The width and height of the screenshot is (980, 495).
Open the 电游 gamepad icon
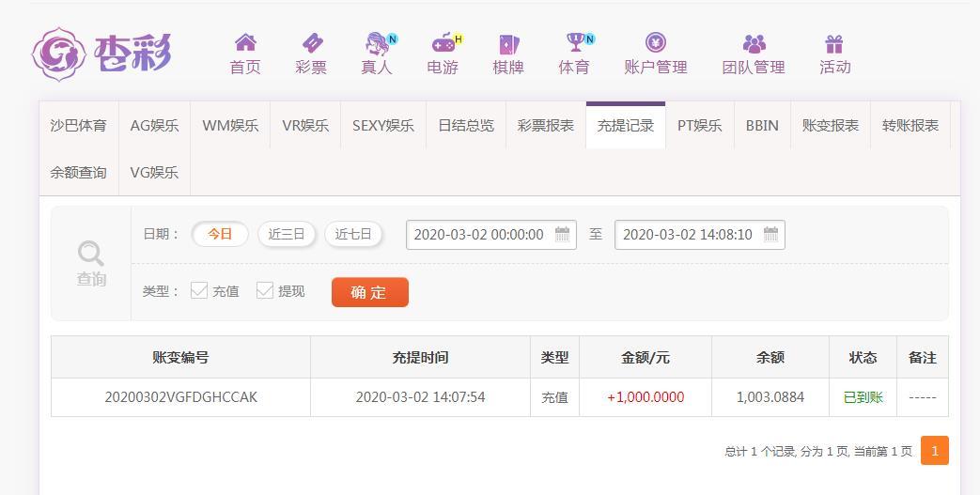443,43
